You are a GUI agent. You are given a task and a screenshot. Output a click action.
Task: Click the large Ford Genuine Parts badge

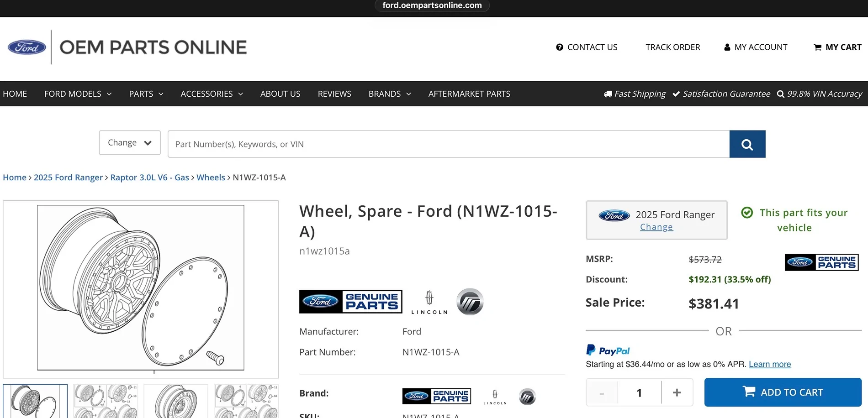click(351, 302)
